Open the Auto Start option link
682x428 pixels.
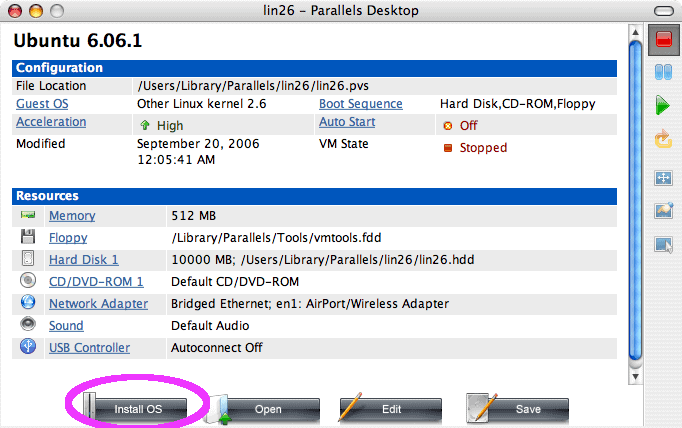click(347, 122)
